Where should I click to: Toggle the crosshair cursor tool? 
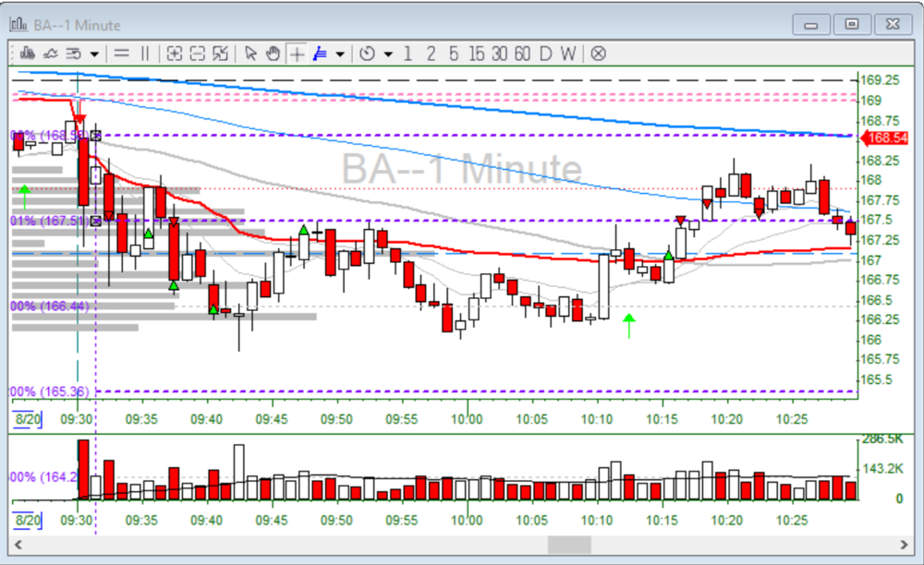tap(297, 54)
